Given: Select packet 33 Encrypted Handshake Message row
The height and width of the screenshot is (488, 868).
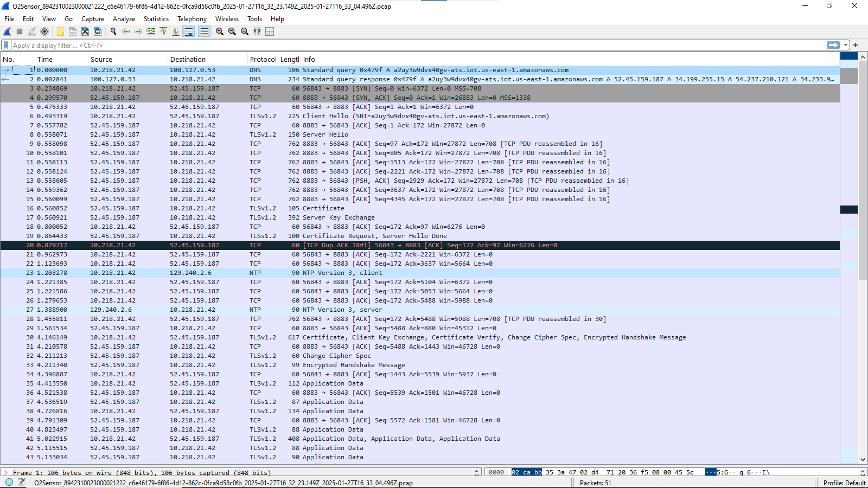Looking at the screenshot, I should coord(420,365).
